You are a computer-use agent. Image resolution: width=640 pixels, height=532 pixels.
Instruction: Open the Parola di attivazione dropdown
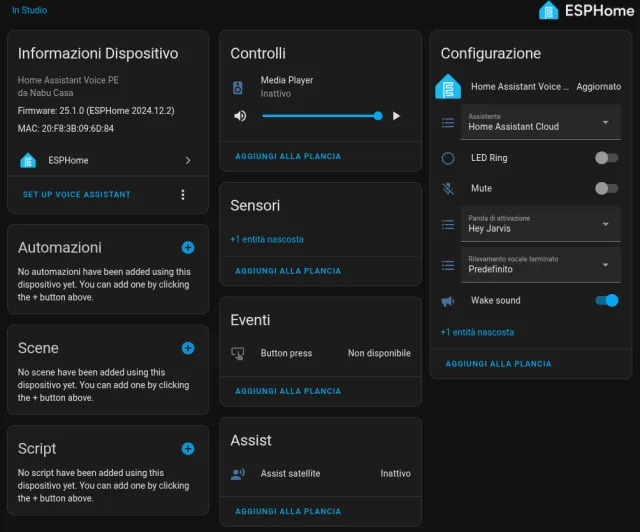540,224
